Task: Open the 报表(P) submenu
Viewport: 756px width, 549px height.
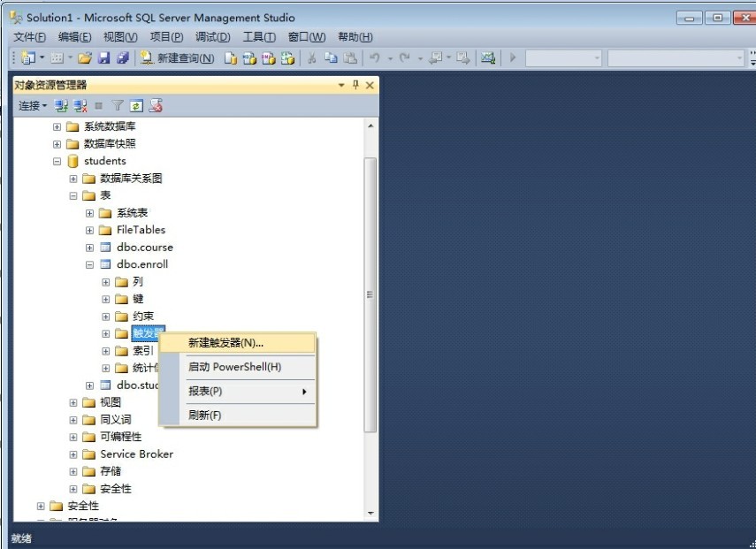Action: click(238, 391)
